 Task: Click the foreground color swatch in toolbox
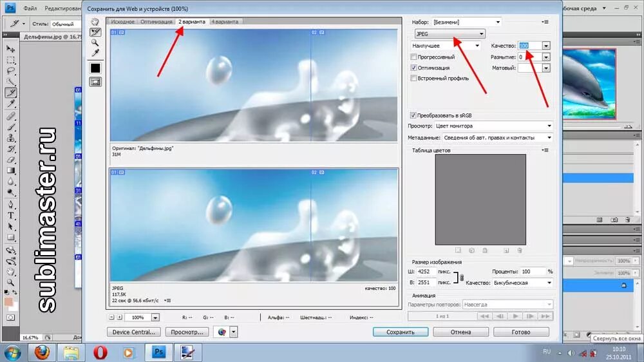click(x=8, y=303)
